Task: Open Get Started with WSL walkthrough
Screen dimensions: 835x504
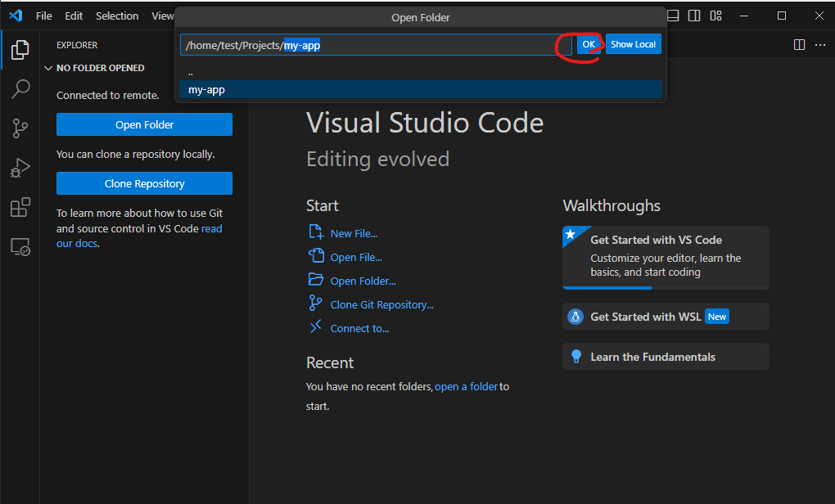Action: (666, 317)
